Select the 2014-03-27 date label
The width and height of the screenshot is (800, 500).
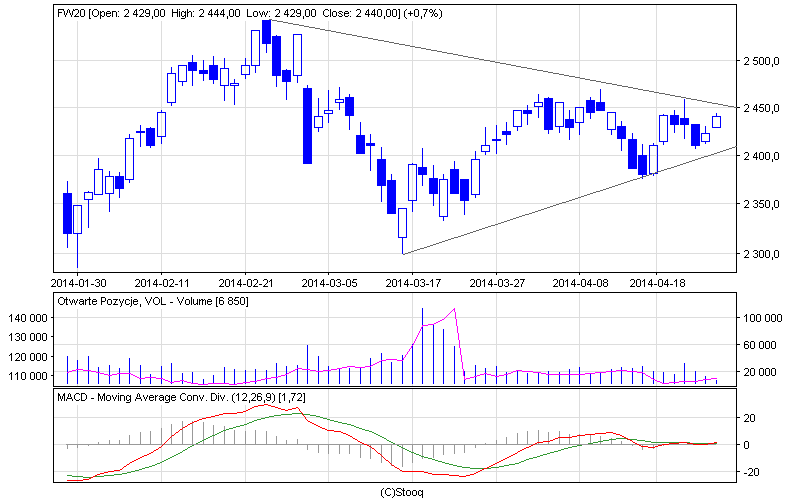[497, 283]
